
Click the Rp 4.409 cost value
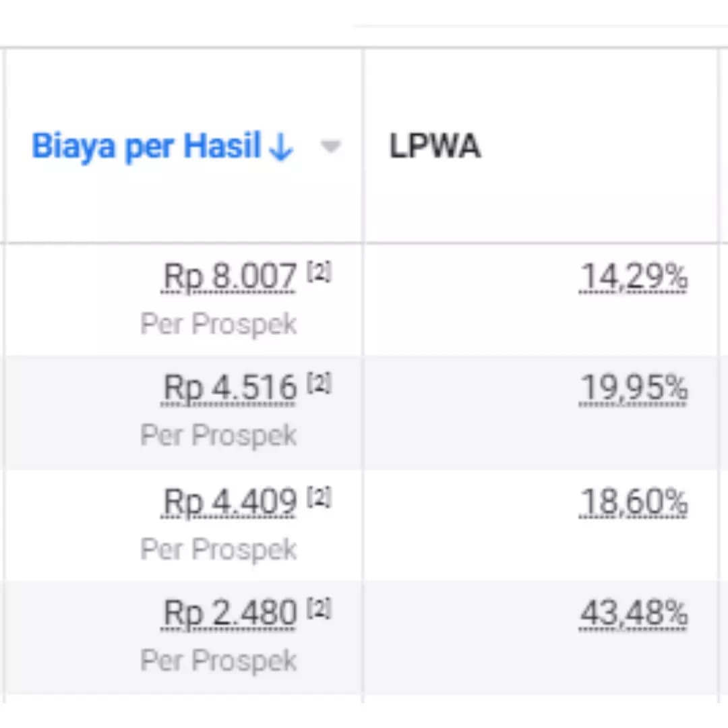229,502
